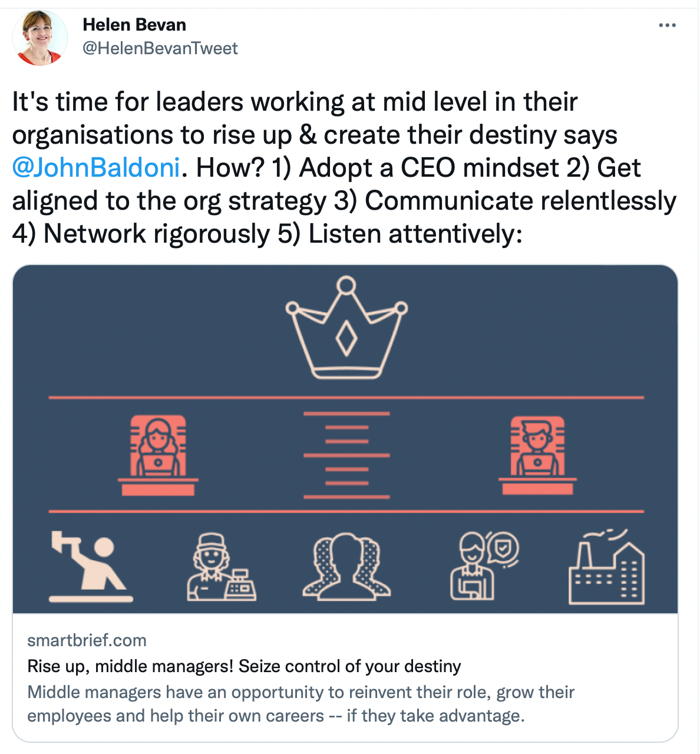Click the @JohnBaldoni mention link

(95, 168)
